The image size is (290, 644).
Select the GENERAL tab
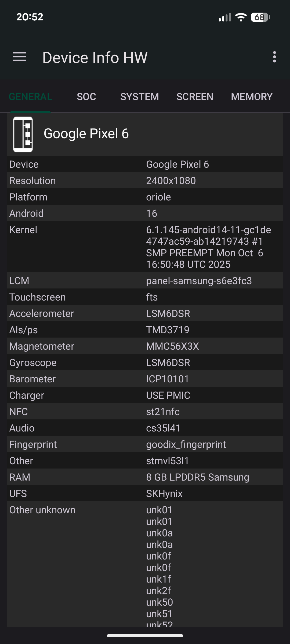(30, 97)
